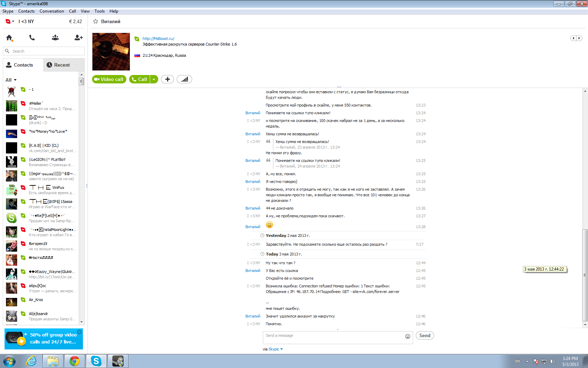This screenshot has height=368, width=588.
Task: Click the search magnifier icon
Action: [x=7, y=51]
